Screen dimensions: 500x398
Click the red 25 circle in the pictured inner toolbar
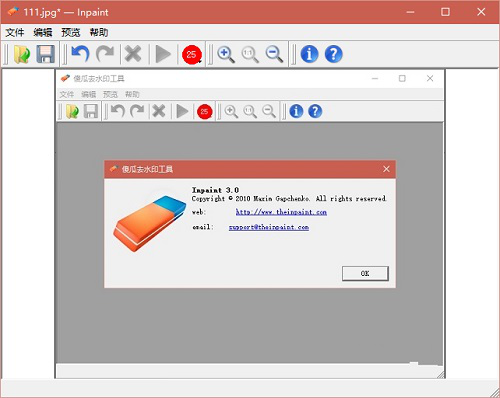204,112
